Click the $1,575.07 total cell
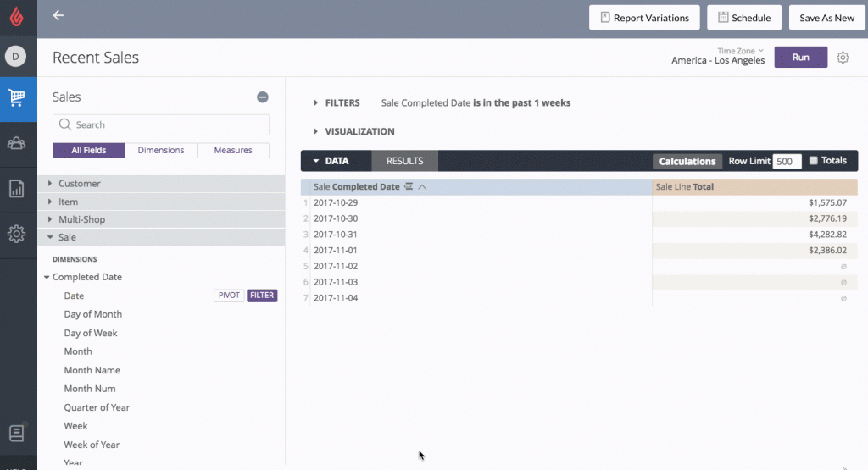 coord(827,203)
